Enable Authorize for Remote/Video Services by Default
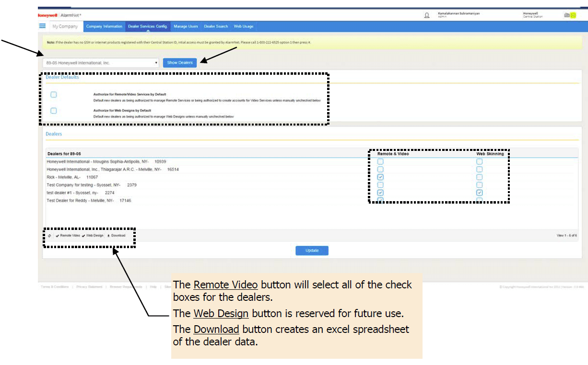Image resolution: width=588 pixels, height=365 pixels. click(54, 95)
